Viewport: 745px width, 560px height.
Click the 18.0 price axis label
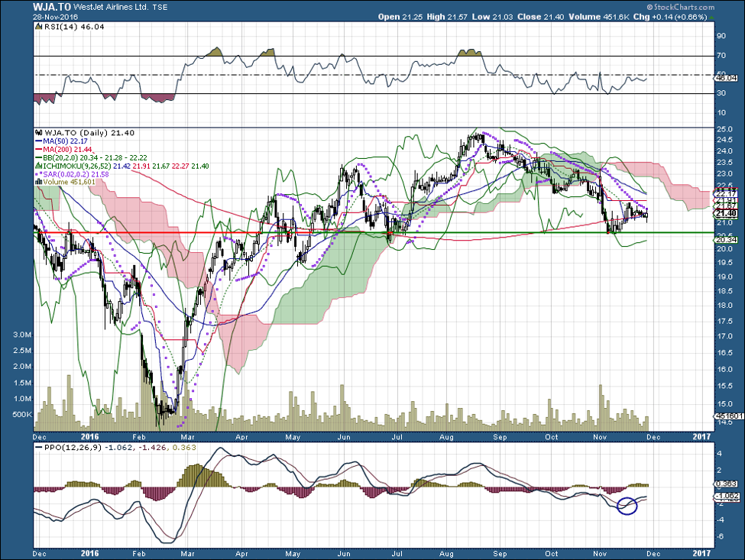pos(724,306)
